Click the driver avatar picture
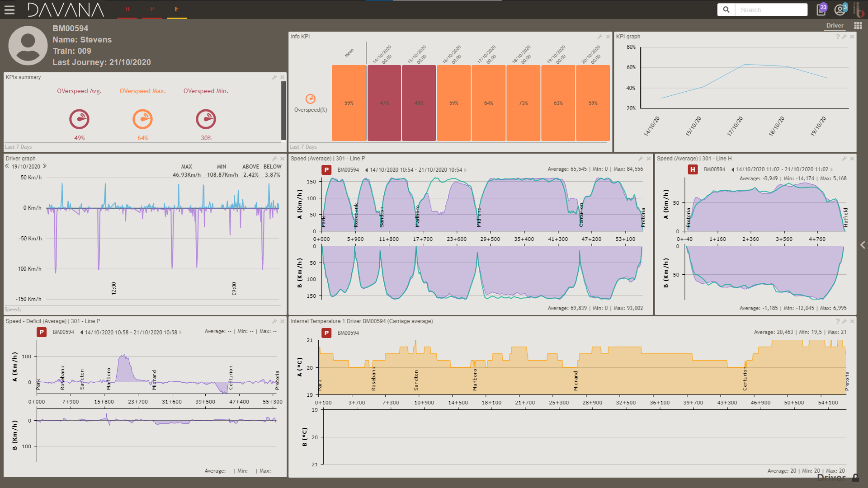 [x=28, y=45]
